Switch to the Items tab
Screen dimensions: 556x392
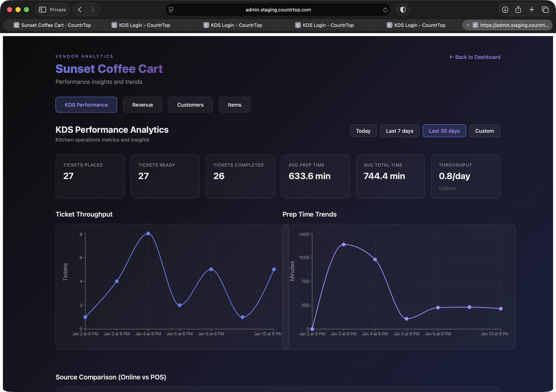click(x=234, y=105)
